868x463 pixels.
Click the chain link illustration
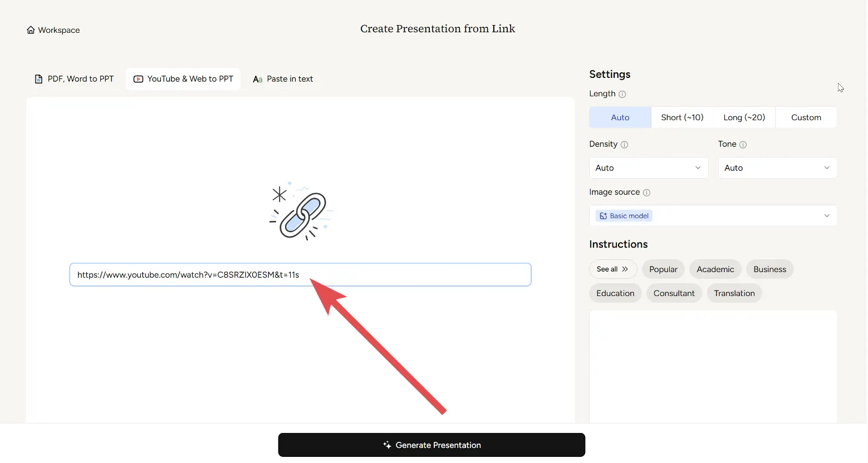click(301, 214)
